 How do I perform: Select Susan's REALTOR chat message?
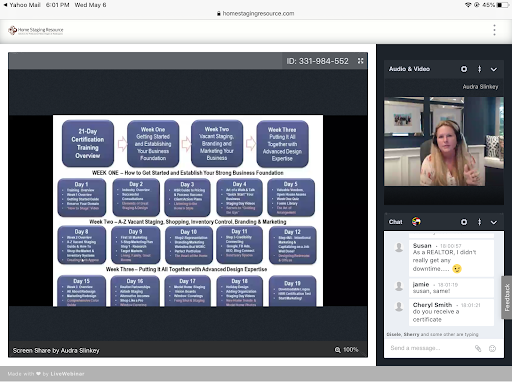tap(451, 258)
